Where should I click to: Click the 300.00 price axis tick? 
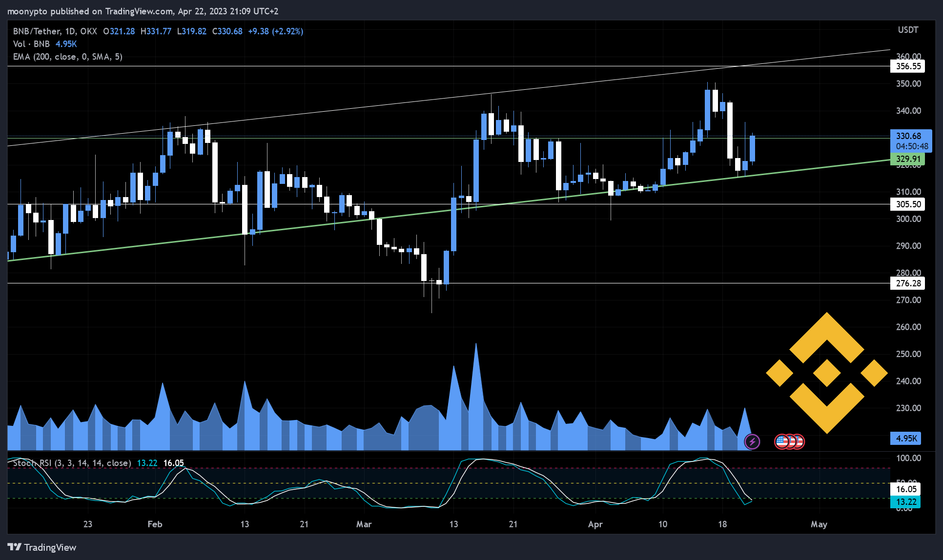point(908,219)
